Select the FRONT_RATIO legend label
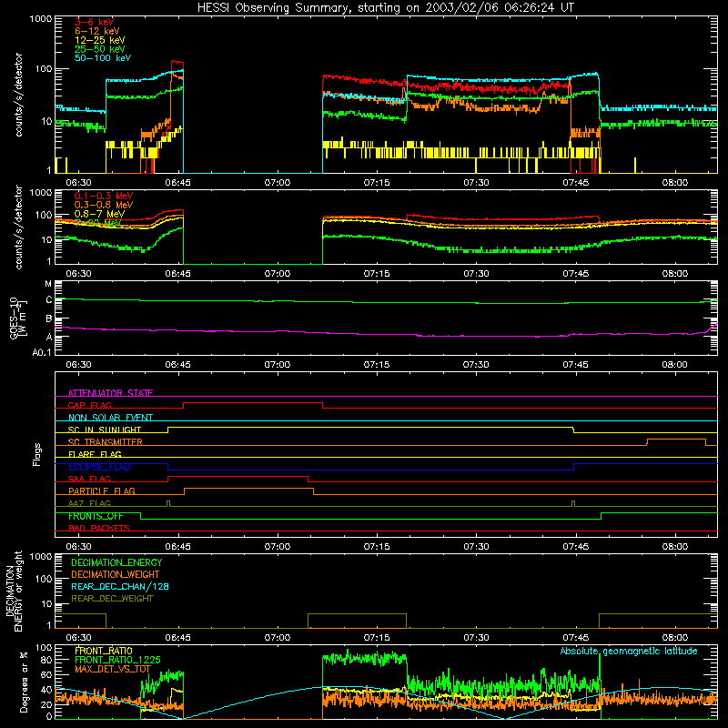The width and height of the screenshot is (728, 728). point(104,651)
